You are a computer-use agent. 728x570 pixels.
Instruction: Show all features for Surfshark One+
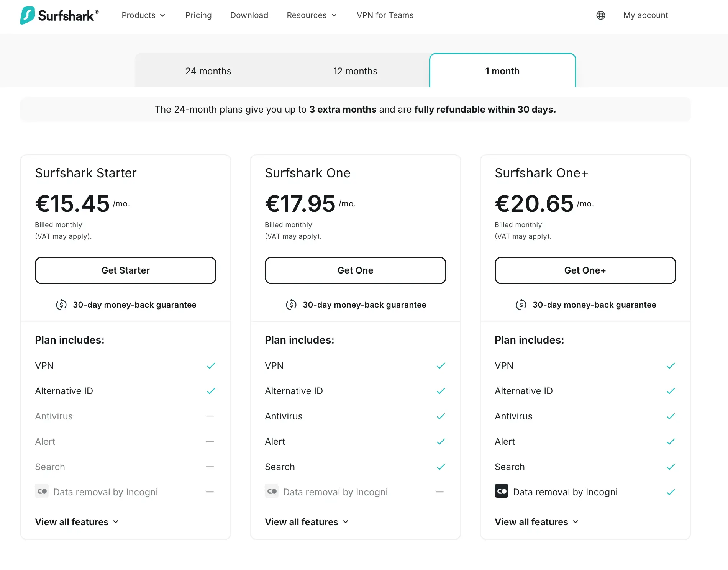[536, 522]
